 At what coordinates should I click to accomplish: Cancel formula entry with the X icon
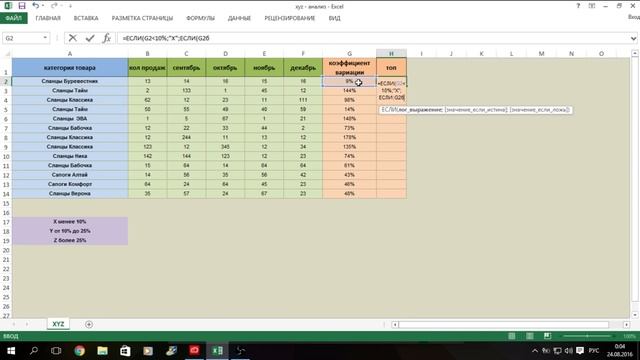coord(73,38)
